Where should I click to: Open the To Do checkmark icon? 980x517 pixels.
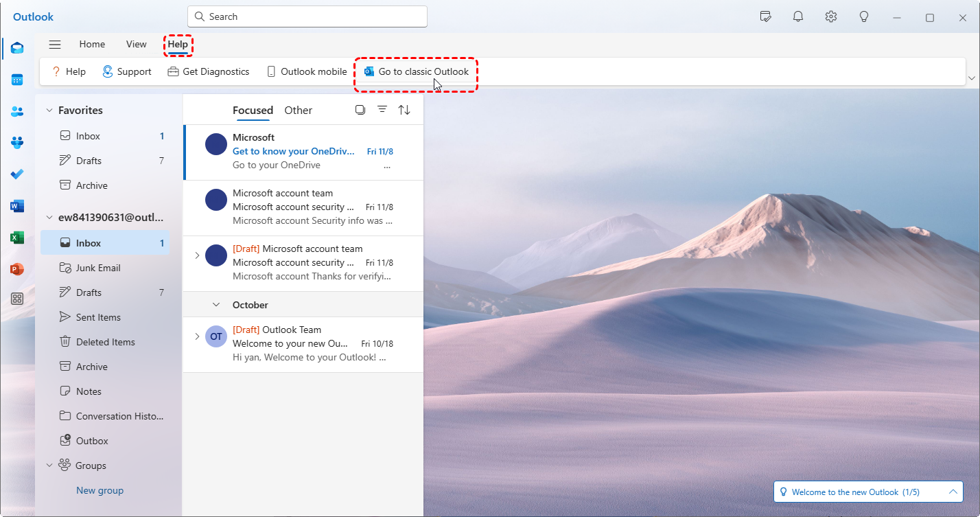pos(17,174)
